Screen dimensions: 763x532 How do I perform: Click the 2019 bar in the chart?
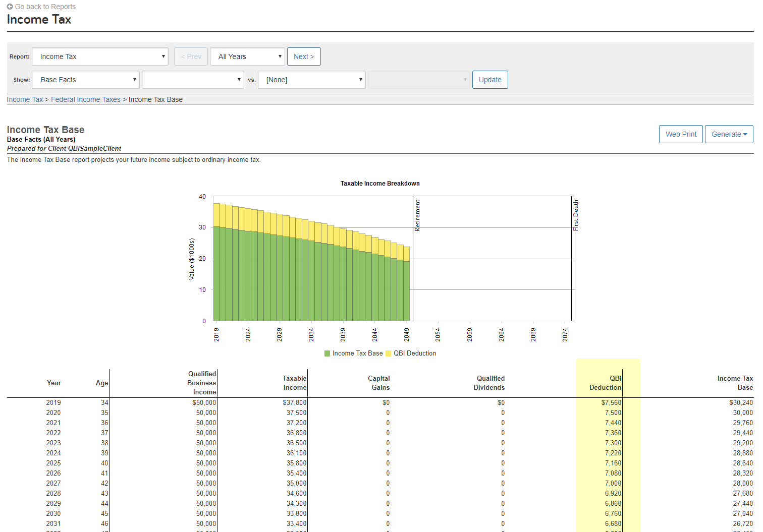coord(216,262)
